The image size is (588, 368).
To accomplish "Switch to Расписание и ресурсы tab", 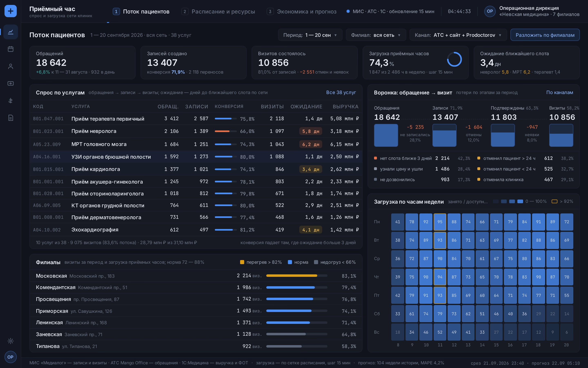I will tap(218, 11).
